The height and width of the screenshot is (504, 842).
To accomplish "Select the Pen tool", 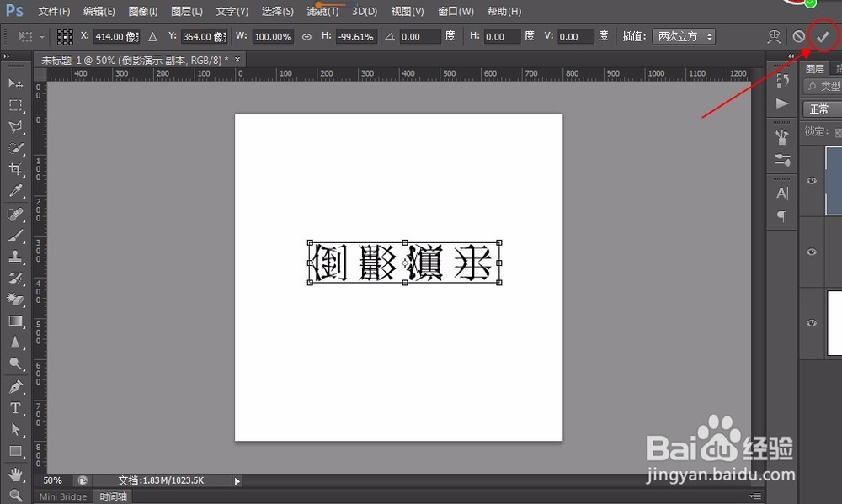I will click(x=15, y=387).
